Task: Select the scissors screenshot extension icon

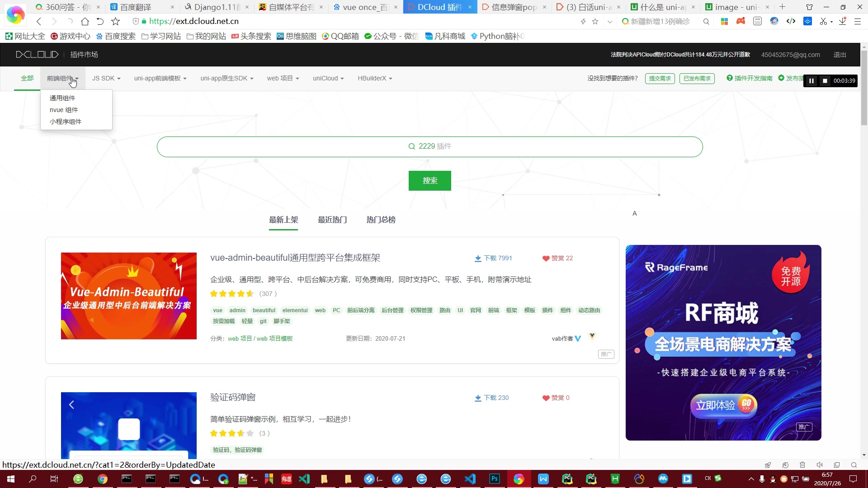Action: coord(824,21)
